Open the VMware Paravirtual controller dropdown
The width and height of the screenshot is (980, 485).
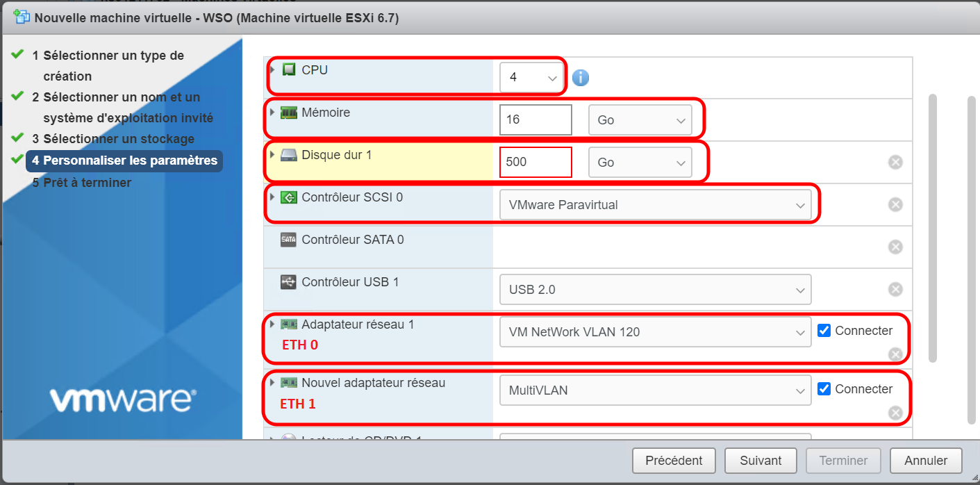[x=655, y=205]
